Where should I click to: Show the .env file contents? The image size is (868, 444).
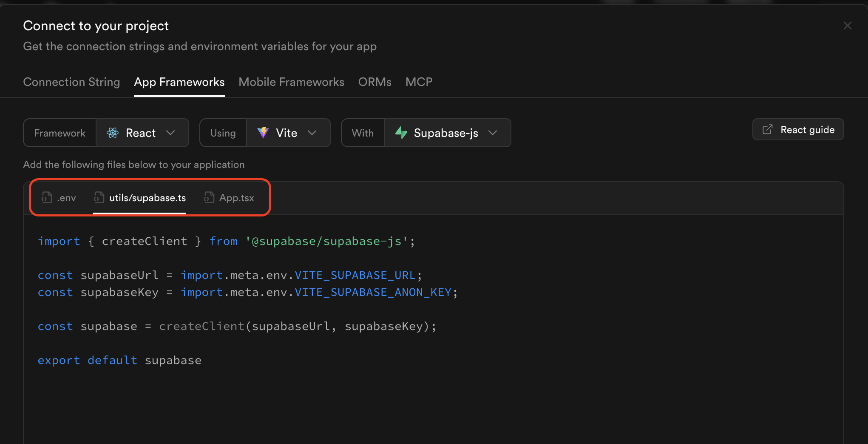coord(66,198)
